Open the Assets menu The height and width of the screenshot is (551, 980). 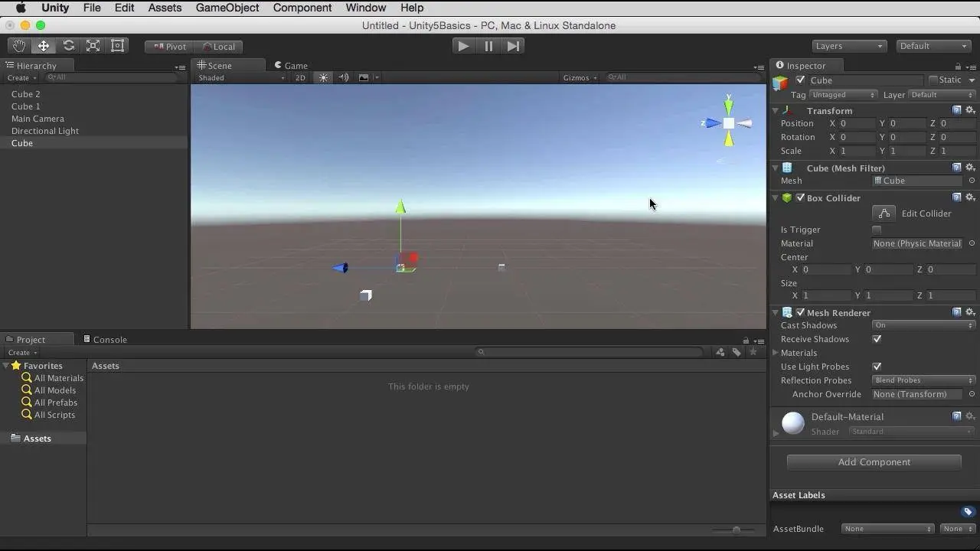[165, 8]
